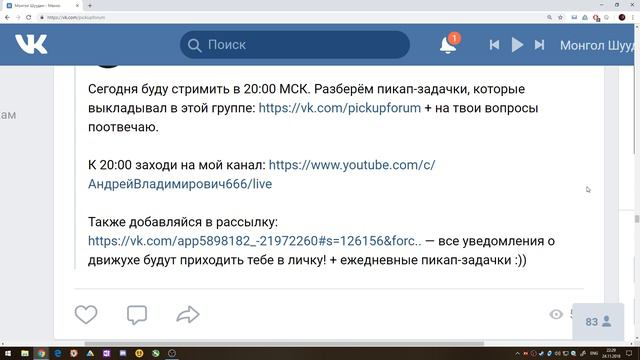This screenshot has height=360, width=640.
Task: Focus the Поиск search field
Action: pos(295,44)
